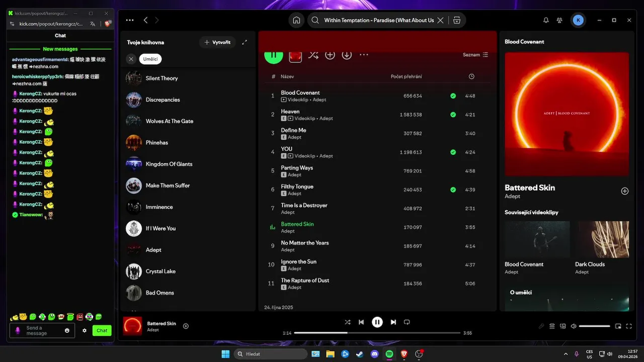Click the Videoklip link under Heaven
The height and width of the screenshot is (362, 644).
coord(304,119)
